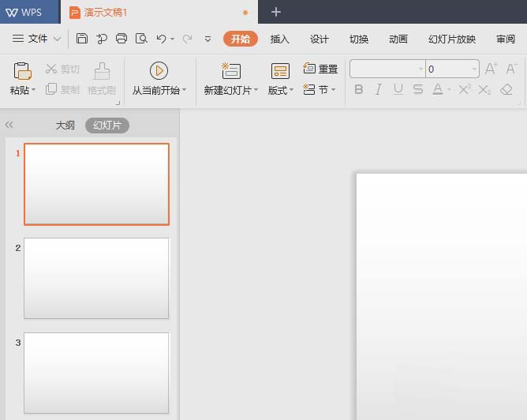
Task: Select the 切换 ribbon tab
Action: click(359, 39)
